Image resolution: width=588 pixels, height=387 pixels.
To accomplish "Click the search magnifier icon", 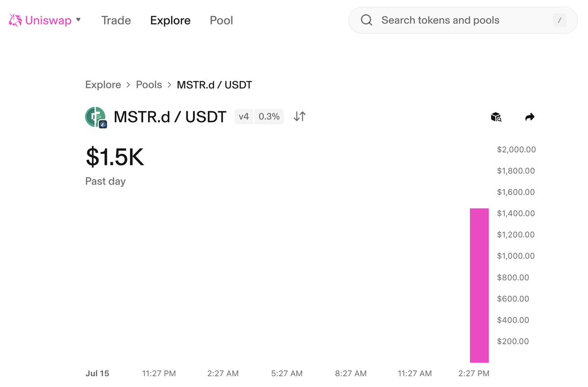I will [366, 20].
